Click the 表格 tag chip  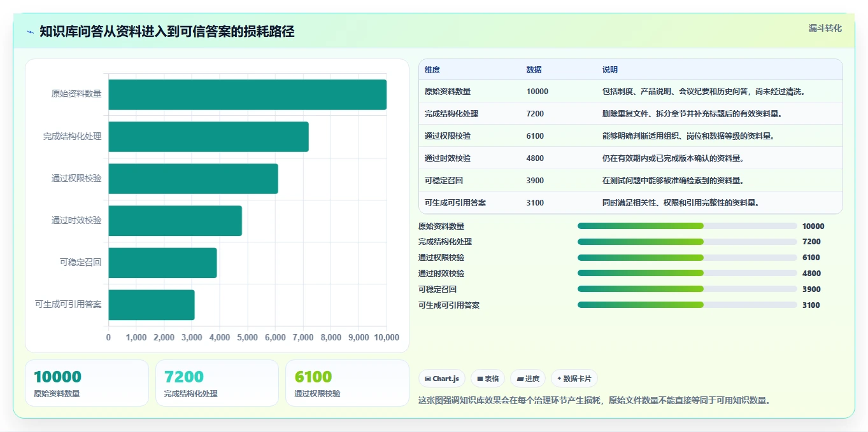tap(487, 379)
